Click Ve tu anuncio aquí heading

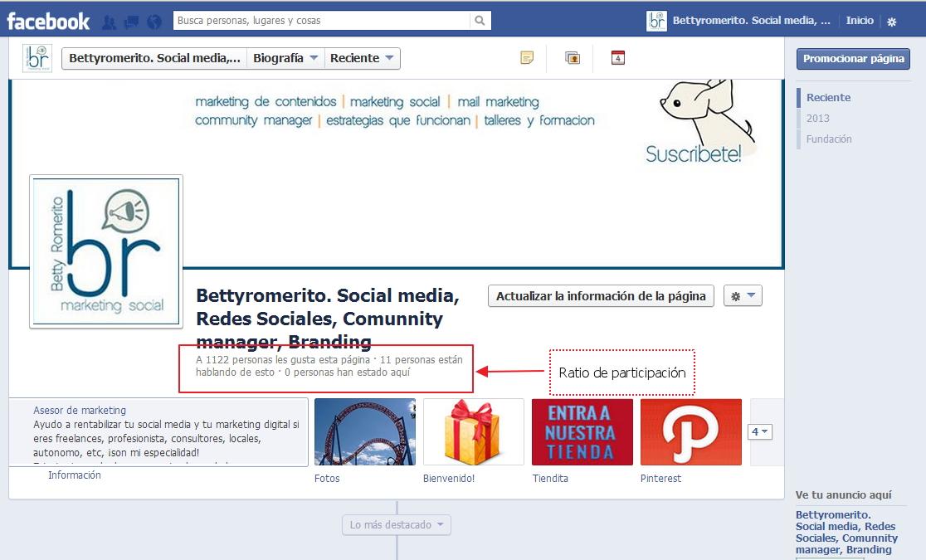click(x=843, y=495)
